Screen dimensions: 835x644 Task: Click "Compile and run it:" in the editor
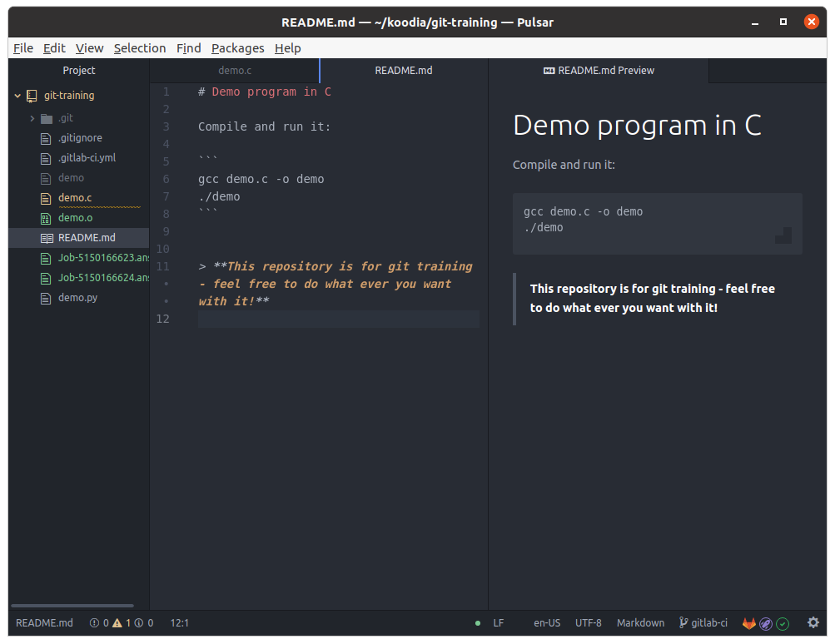(x=264, y=126)
